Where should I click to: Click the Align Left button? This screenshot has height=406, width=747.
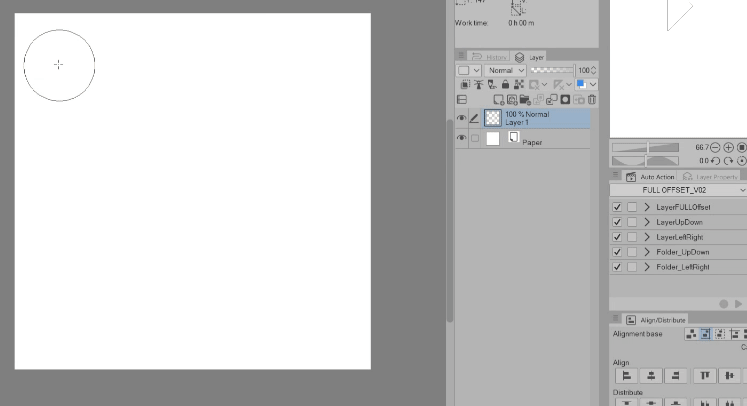(627, 376)
